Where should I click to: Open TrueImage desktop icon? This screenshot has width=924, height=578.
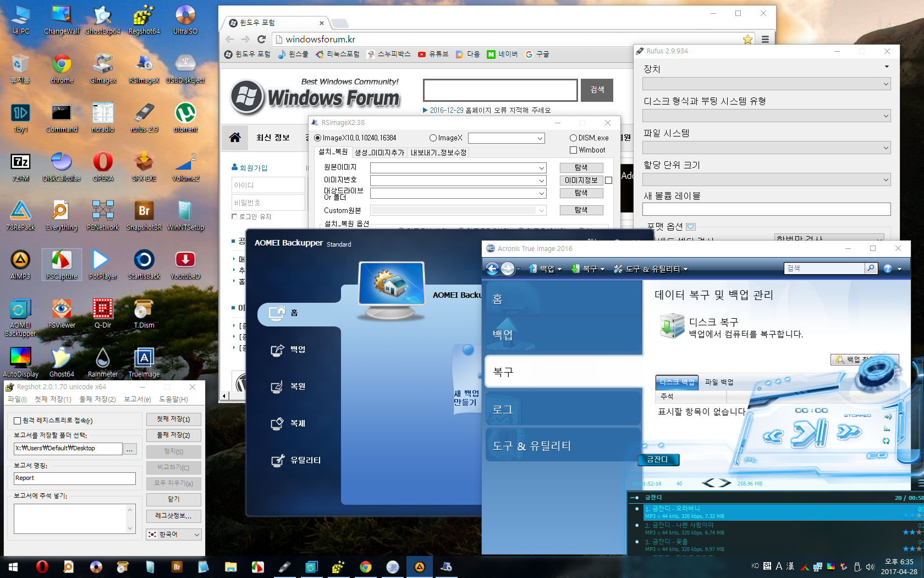[x=144, y=363]
